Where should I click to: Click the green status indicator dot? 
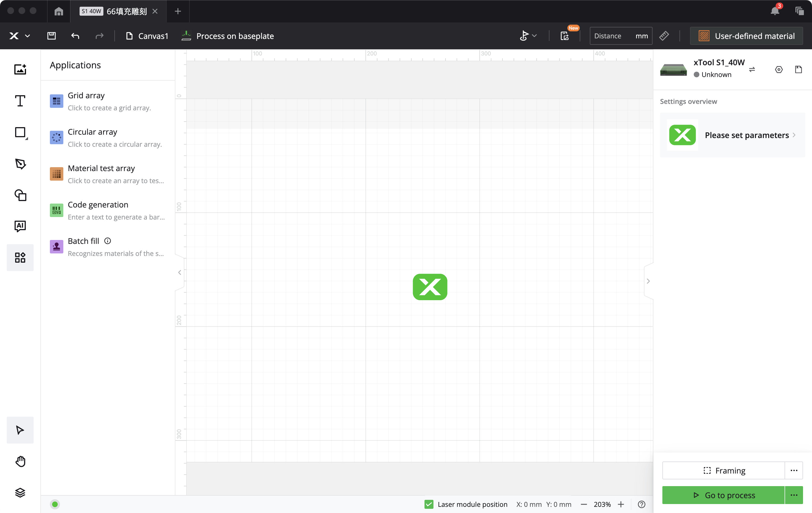click(55, 504)
